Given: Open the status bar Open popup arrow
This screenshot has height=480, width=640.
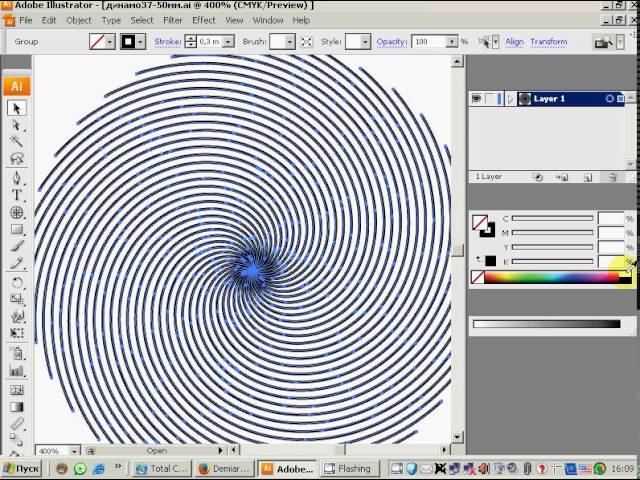Looking at the screenshot, I should (x=220, y=451).
